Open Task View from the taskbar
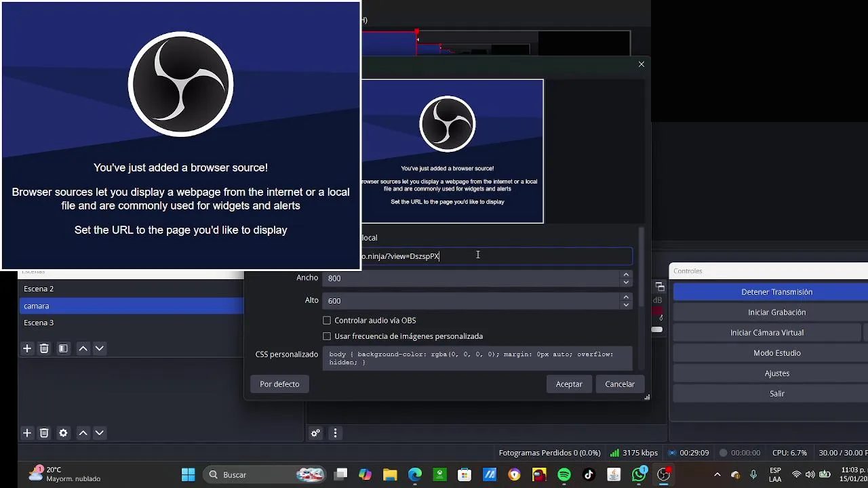 (341, 475)
